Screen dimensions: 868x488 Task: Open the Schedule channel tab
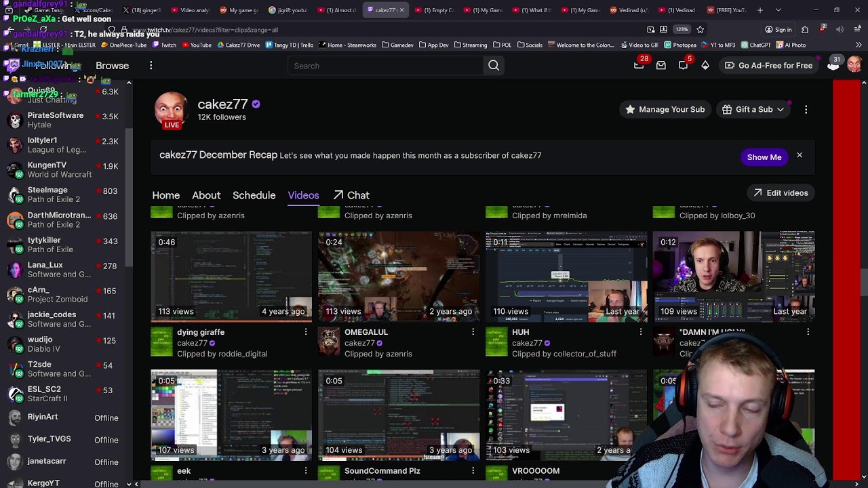click(x=254, y=195)
